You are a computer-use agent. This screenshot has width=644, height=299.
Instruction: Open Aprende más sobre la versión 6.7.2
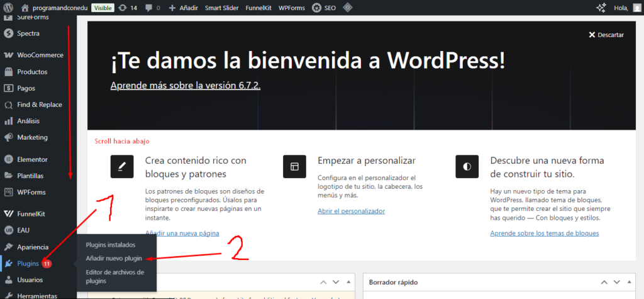[186, 85]
